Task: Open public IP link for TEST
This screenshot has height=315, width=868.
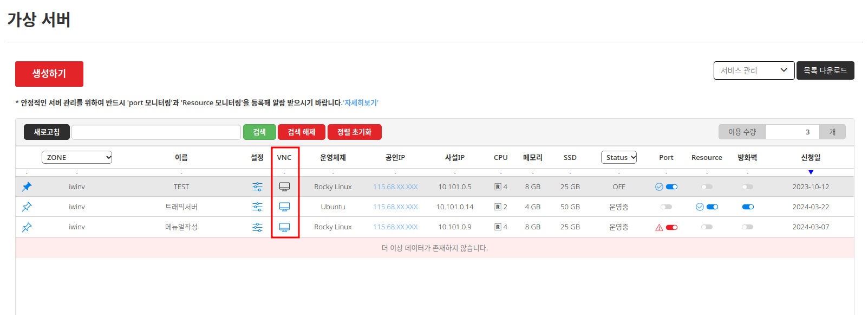Action: point(395,187)
